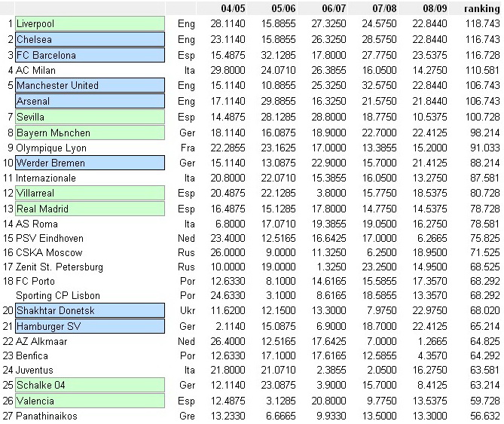Select the Real Madrid team cell
This screenshot has width=504, height=424.
click(x=90, y=209)
